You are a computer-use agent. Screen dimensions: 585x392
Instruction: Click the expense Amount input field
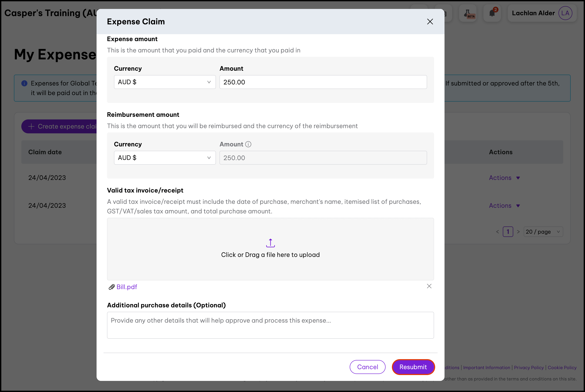coord(323,82)
